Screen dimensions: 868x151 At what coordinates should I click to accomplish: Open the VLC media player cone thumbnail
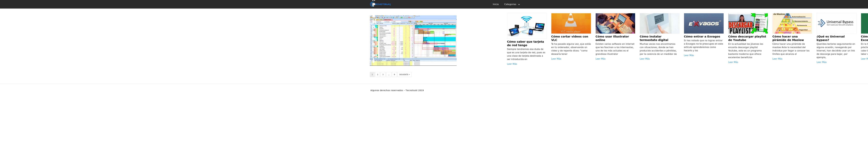[x=571, y=24]
